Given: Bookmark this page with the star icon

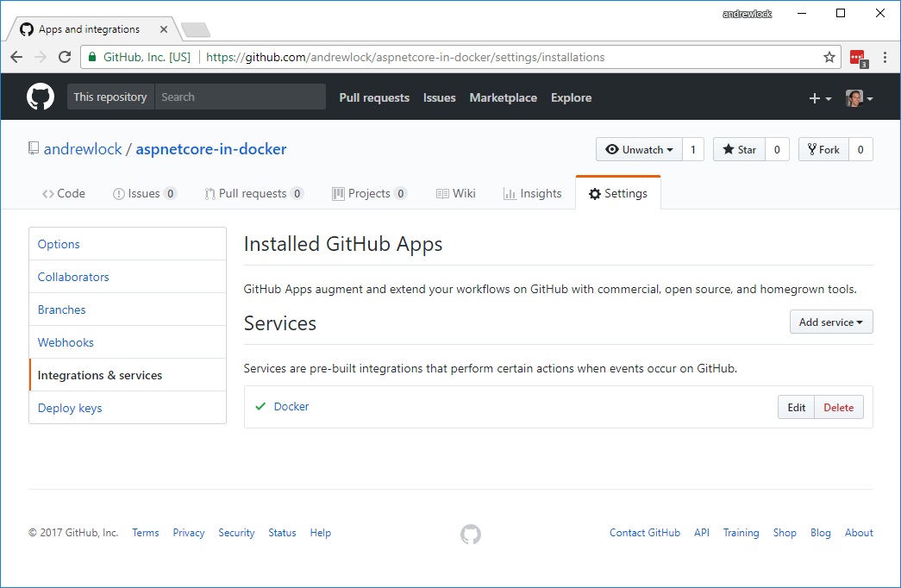Looking at the screenshot, I should [829, 57].
